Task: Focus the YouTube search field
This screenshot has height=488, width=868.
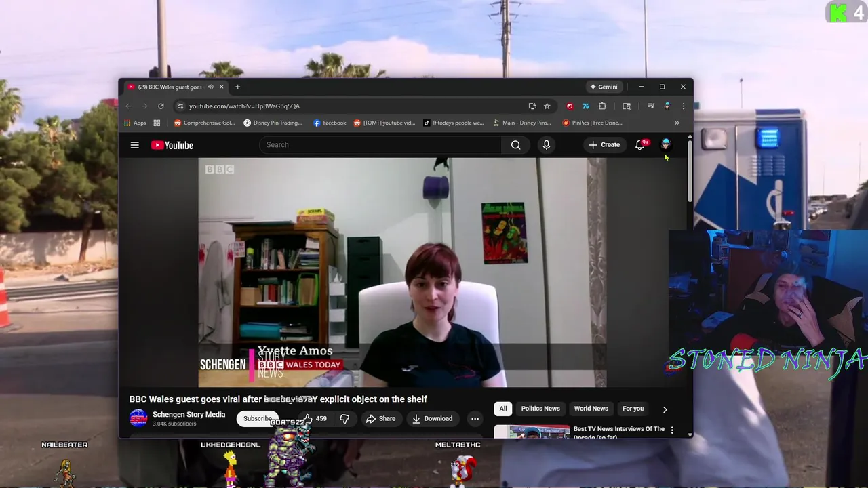Action: (x=380, y=145)
